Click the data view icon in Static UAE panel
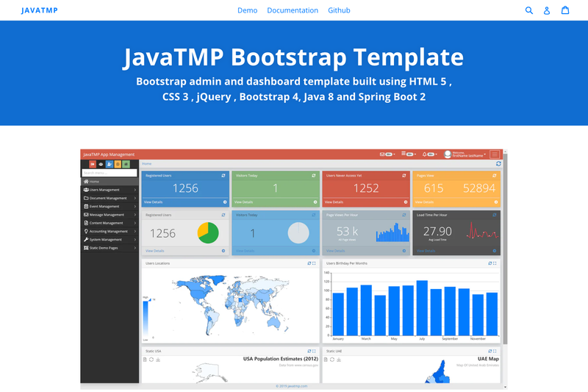The width and height of the screenshot is (588, 392). pos(326,360)
